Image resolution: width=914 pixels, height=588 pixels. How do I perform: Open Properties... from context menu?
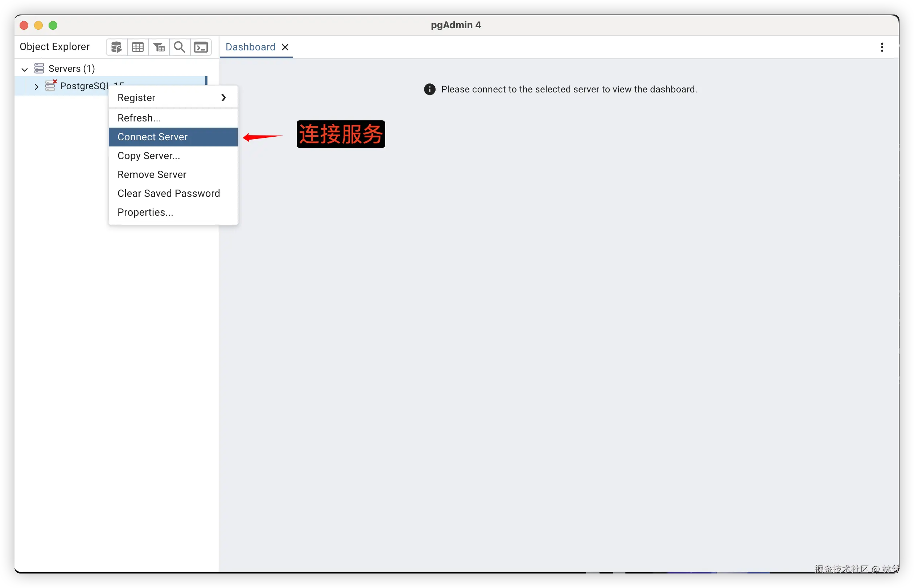point(145,212)
